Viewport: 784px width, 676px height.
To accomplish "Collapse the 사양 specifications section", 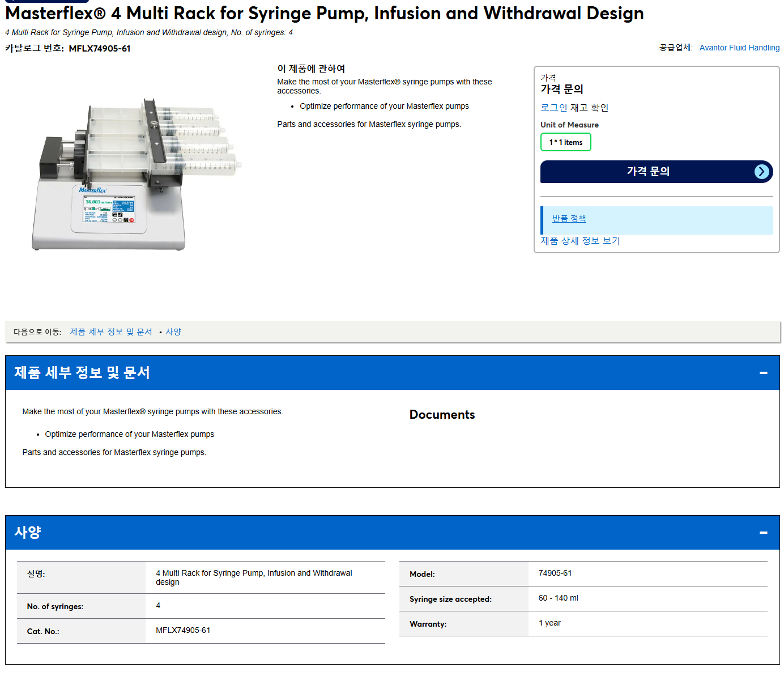I will (763, 533).
